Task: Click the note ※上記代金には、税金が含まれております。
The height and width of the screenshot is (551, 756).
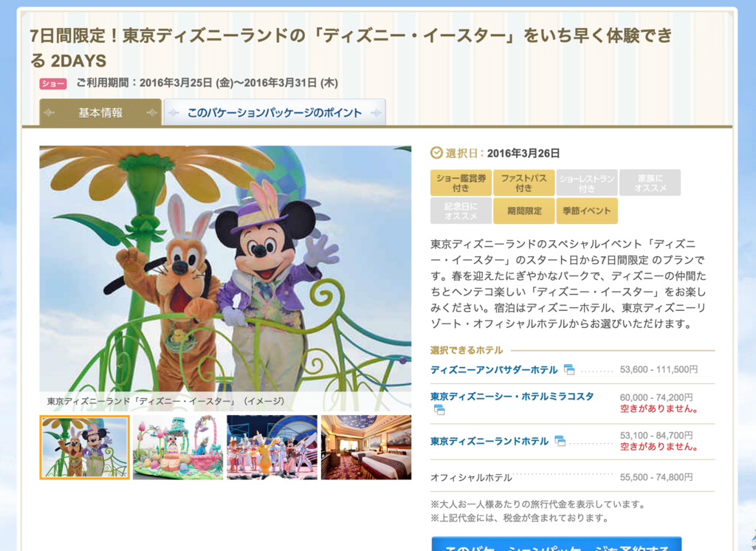Action: [520, 519]
